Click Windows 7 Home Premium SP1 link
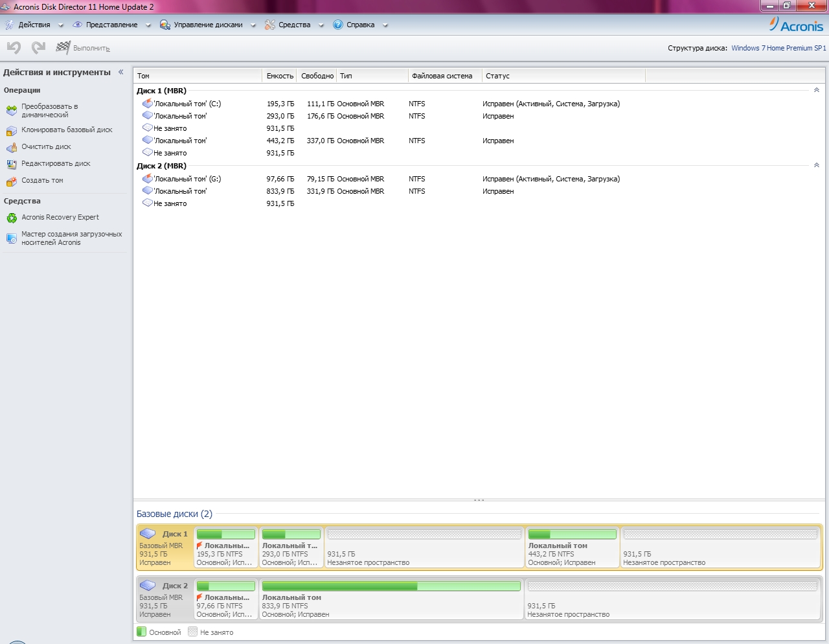This screenshot has width=829, height=644. [778, 48]
